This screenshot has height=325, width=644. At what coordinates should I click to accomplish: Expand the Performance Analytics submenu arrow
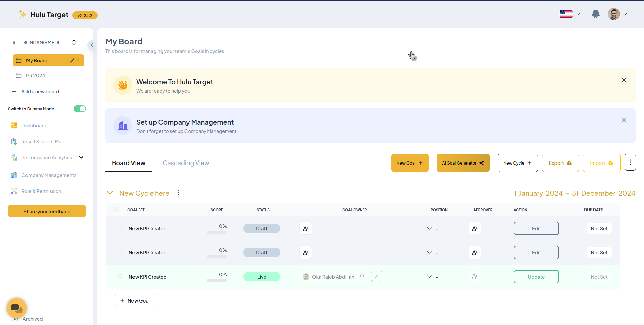[x=81, y=157]
